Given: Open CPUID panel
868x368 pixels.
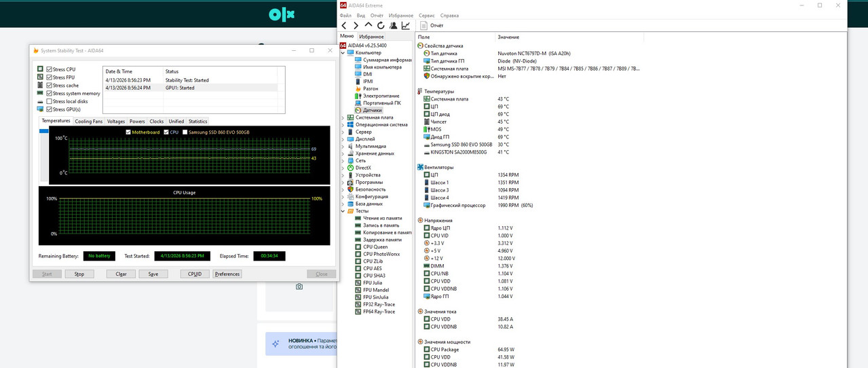Looking at the screenshot, I should pos(195,274).
